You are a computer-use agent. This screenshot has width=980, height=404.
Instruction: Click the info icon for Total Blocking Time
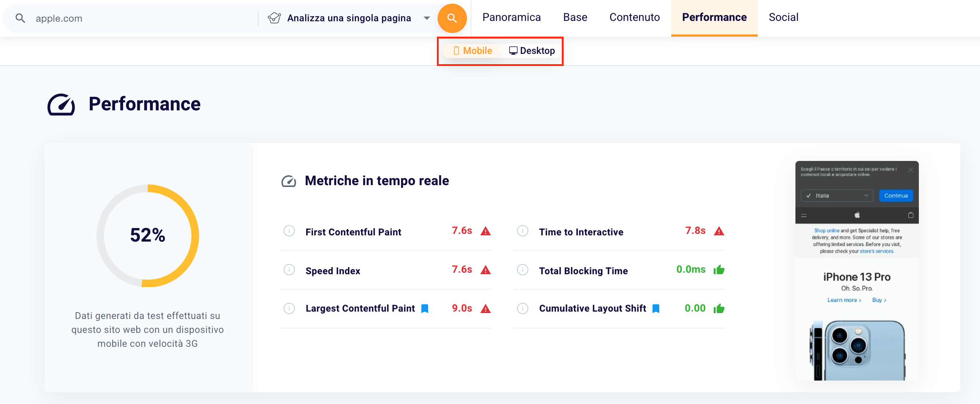tap(522, 269)
